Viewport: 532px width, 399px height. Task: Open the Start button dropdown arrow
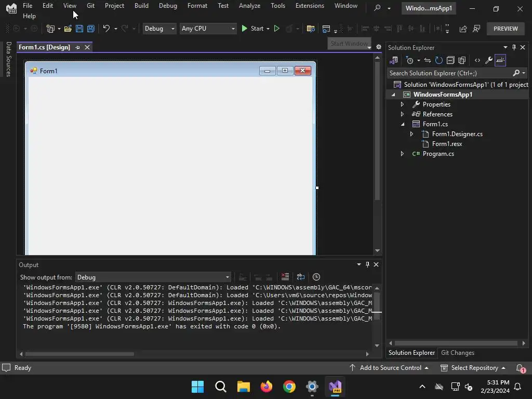[268, 29]
